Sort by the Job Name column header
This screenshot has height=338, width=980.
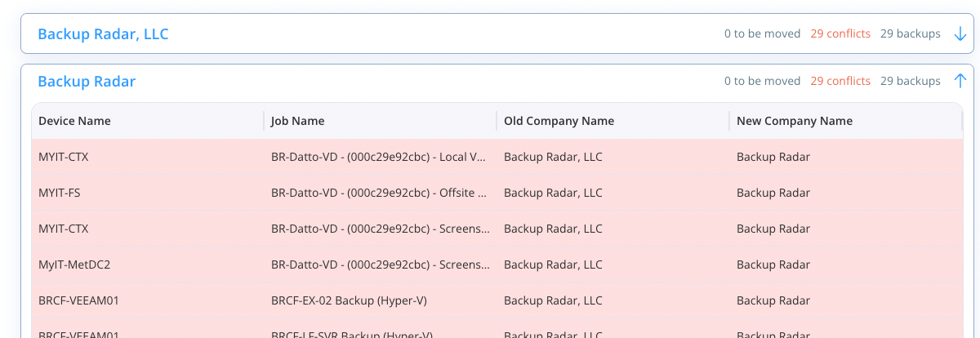click(298, 121)
